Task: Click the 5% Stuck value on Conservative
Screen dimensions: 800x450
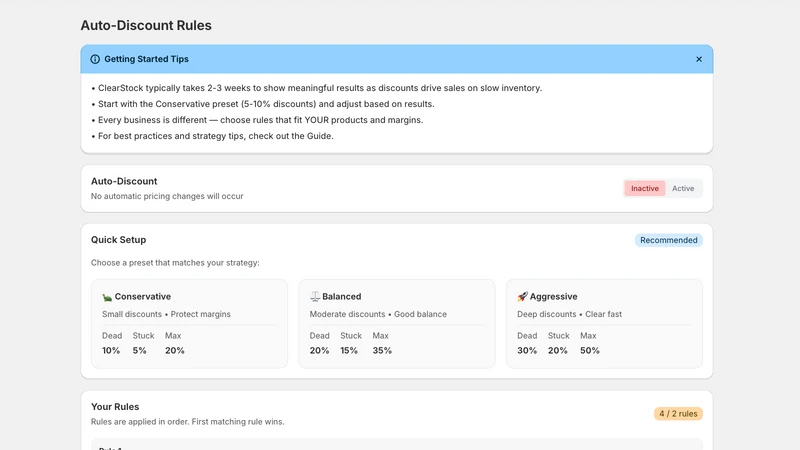Action: pyautogui.click(x=139, y=351)
